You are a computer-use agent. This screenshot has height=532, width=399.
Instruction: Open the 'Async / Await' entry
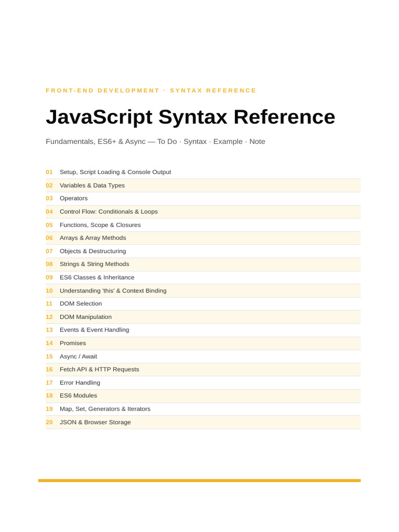tap(203, 356)
